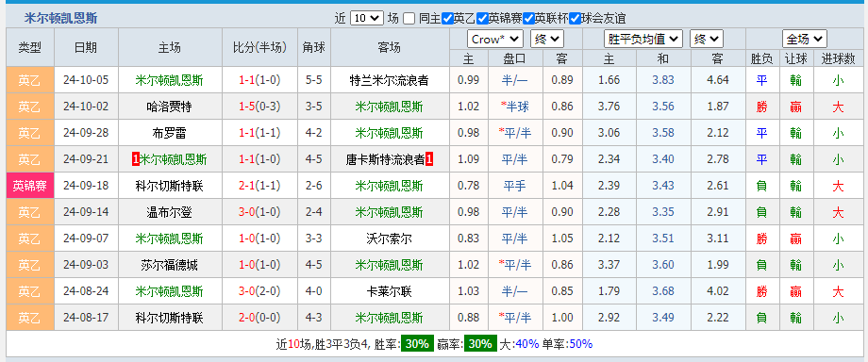Click the draw odds 3.43
Viewport: 868px width, 362px height.
[663, 186]
